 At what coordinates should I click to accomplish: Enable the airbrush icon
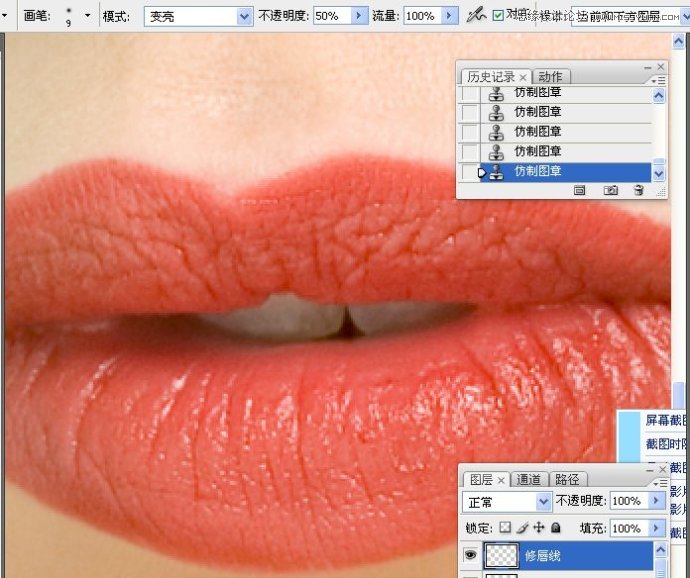476,16
